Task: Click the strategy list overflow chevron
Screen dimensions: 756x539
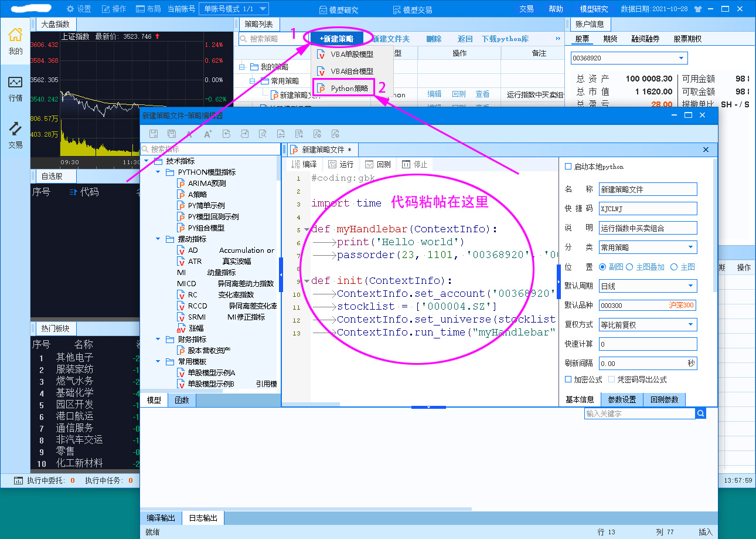Action: pos(558,39)
